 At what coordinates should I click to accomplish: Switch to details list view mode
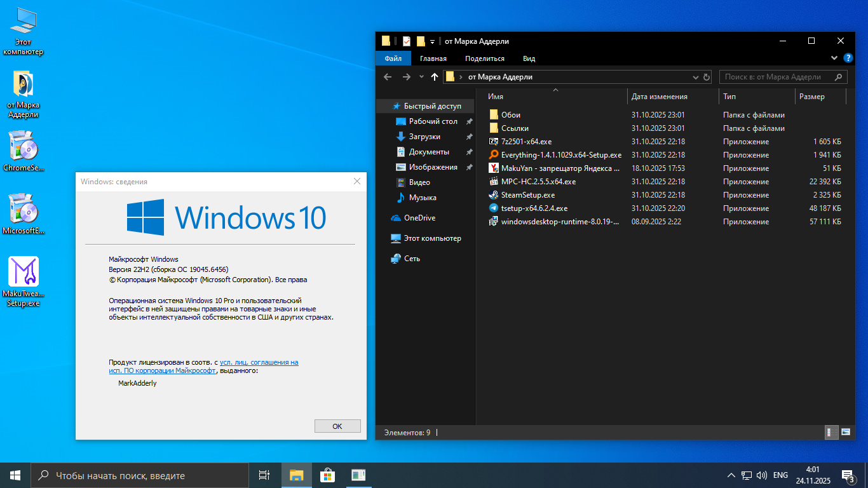coord(830,432)
